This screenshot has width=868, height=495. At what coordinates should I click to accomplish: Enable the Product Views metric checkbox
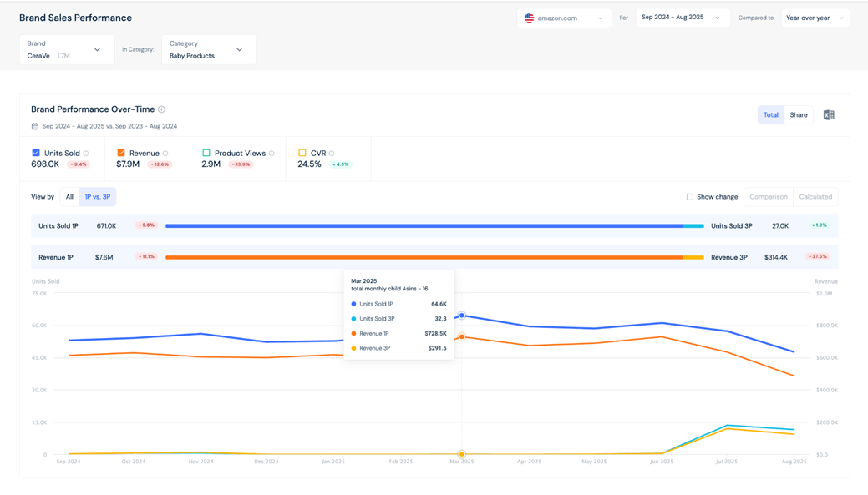coord(206,153)
